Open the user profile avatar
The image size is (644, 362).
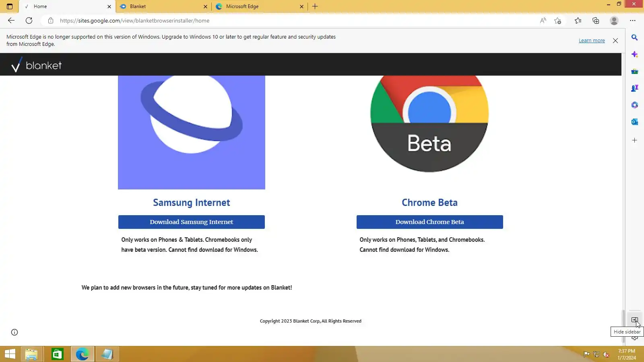(614, 21)
